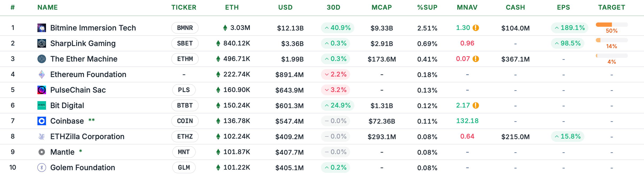Click the Ethereum Foundation diamond icon
This screenshot has width=644, height=175.
point(42,74)
